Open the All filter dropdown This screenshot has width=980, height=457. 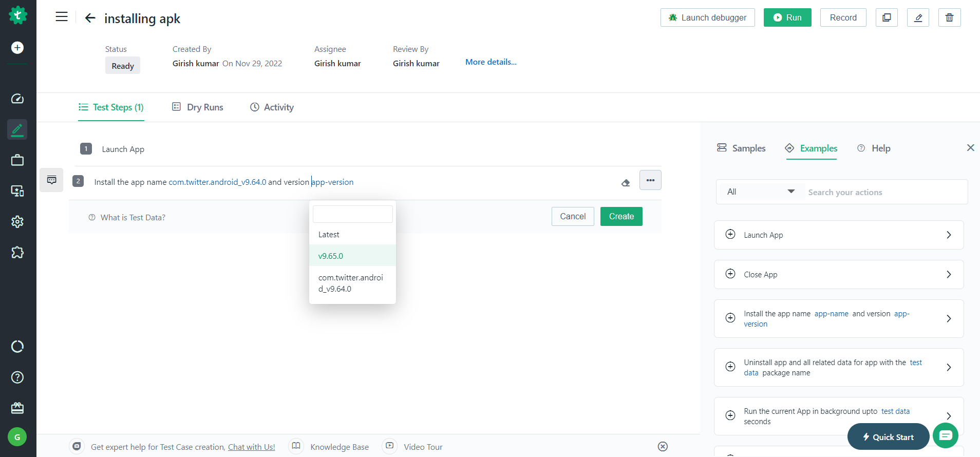click(761, 192)
